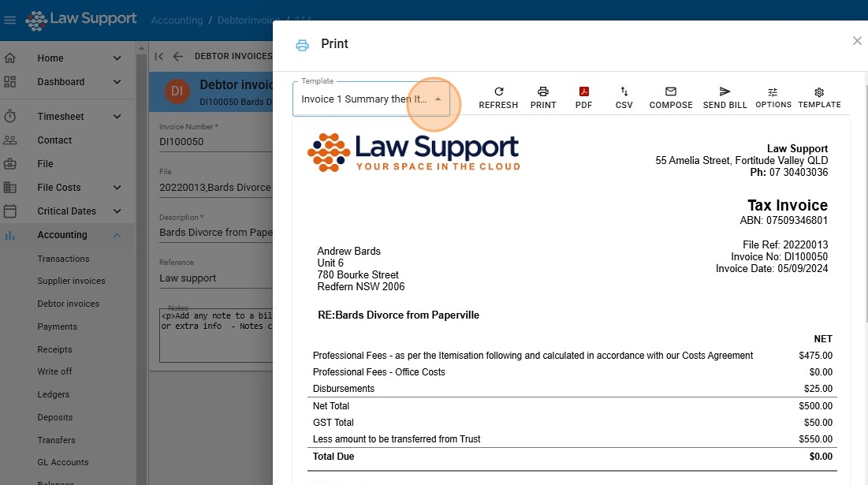Open Transfers submenu item

coord(57,440)
